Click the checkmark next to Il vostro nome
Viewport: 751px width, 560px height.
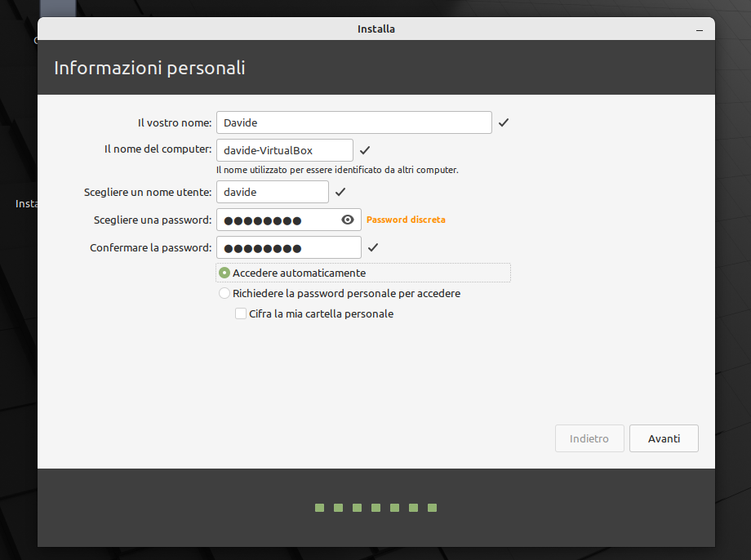coord(504,122)
